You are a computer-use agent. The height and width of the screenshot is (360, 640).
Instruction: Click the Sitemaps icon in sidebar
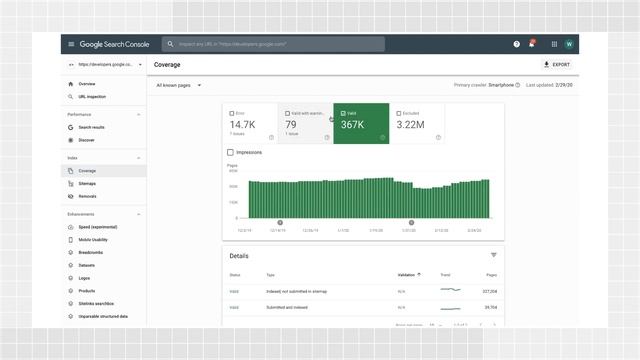[x=71, y=184]
